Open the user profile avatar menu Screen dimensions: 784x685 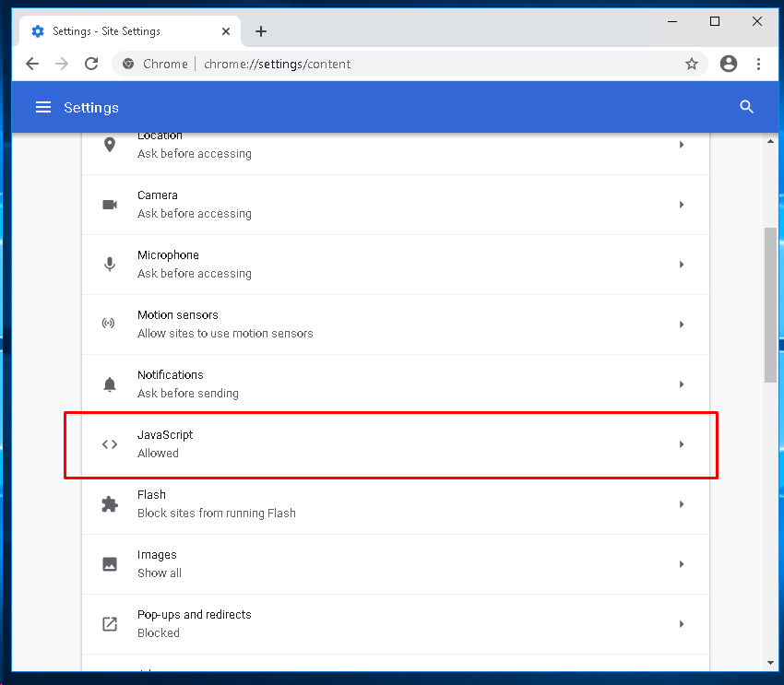pyautogui.click(x=729, y=64)
